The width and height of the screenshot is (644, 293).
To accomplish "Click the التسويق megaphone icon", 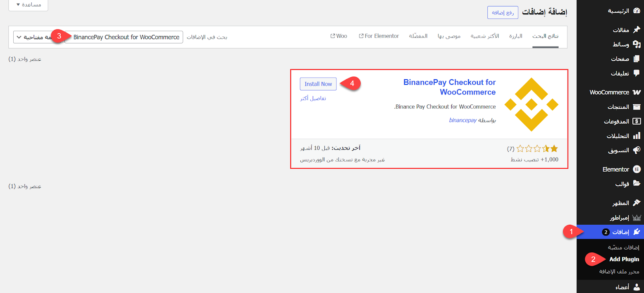I will 636,150.
